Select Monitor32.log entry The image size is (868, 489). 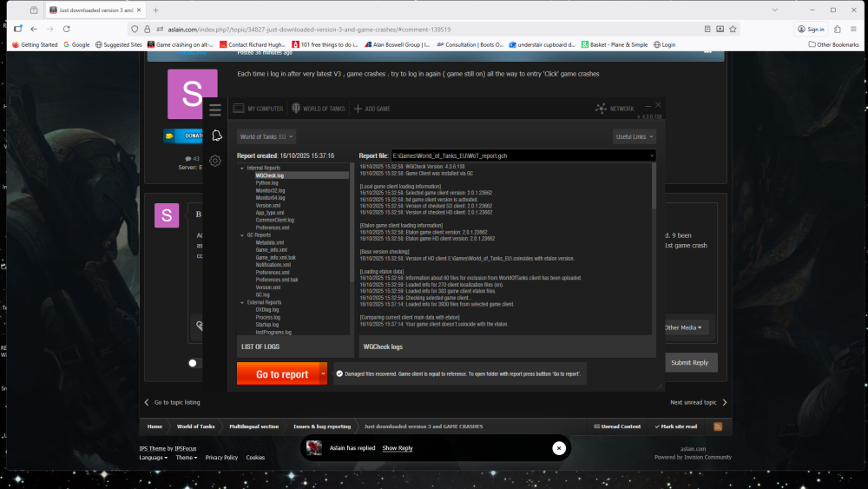(270, 190)
